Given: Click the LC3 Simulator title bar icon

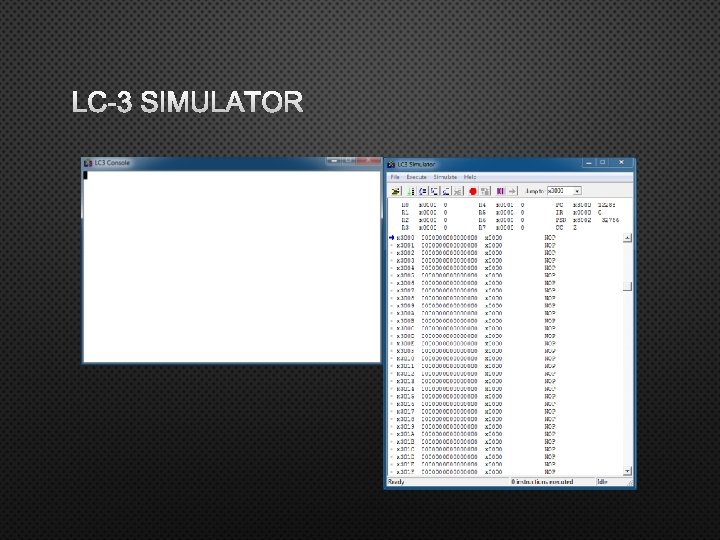Looking at the screenshot, I should pyautogui.click(x=391, y=164).
